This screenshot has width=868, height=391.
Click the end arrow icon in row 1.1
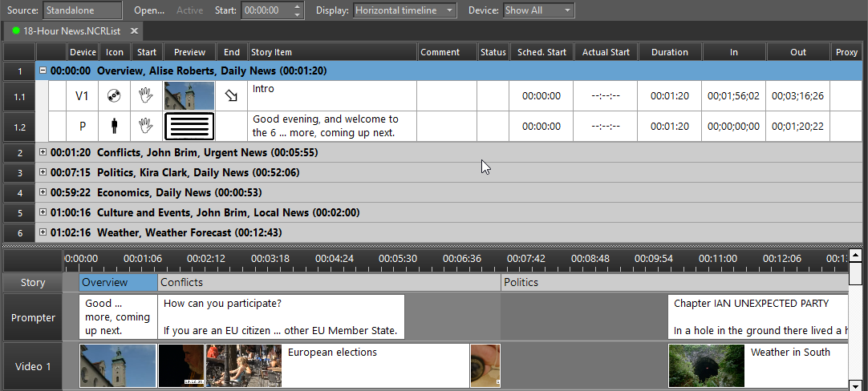[231, 96]
